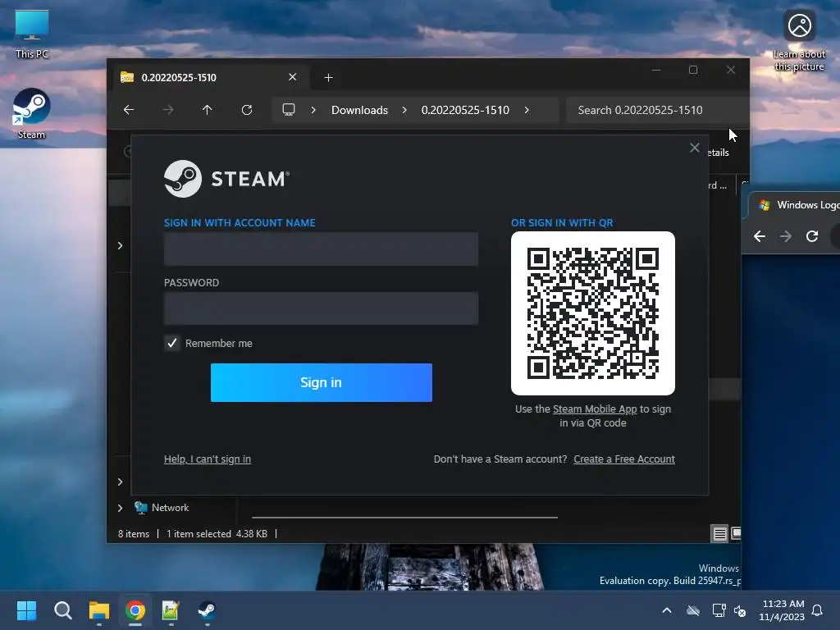Open the This PC desktop icon

(32, 34)
